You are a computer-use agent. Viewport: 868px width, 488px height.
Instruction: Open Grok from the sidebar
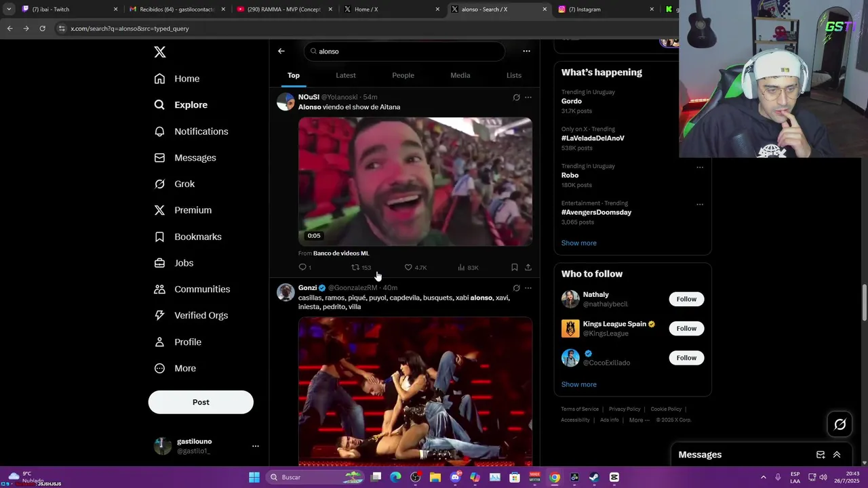[174, 184]
